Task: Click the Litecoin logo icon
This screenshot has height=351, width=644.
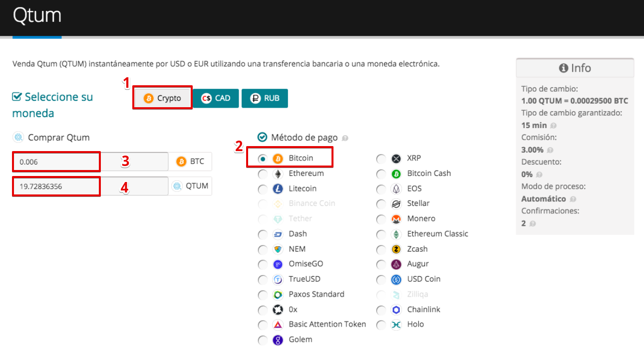Action: (x=278, y=189)
